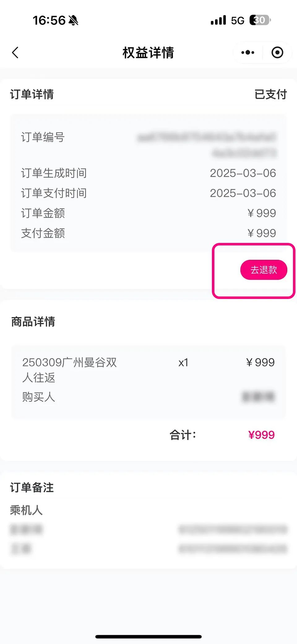
Task: Tap the mini program close circle icon
Action: coord(277,53)
